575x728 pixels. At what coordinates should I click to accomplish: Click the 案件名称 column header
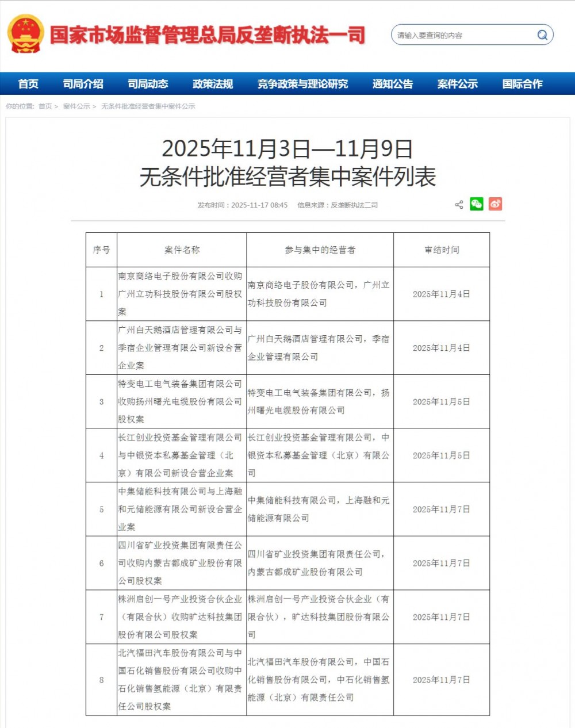182,250
